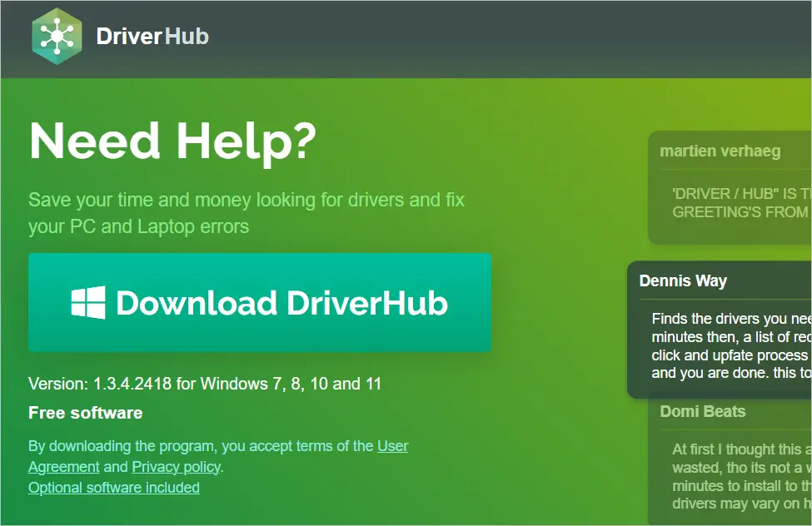Viewport: 812px width, 526px height.
Task: Open the User Agreement link
Action: pos(218,456)
